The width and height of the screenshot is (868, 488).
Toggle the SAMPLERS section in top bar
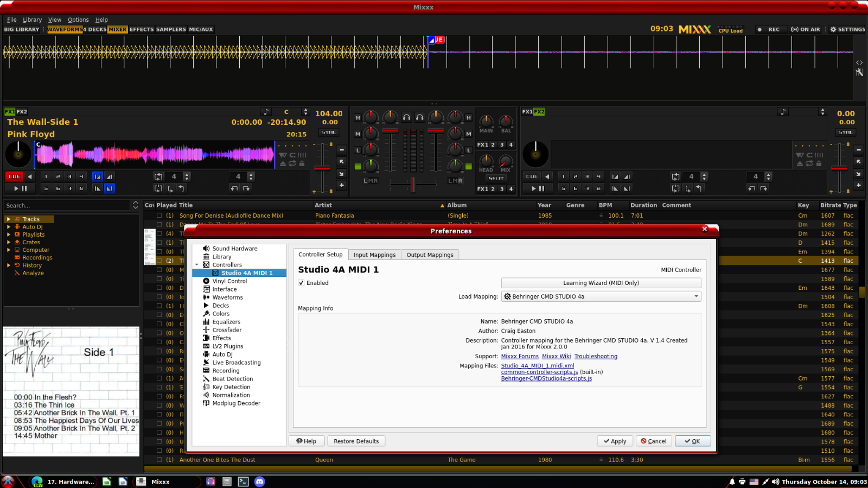pyautogui.click(x=171, y=29)
